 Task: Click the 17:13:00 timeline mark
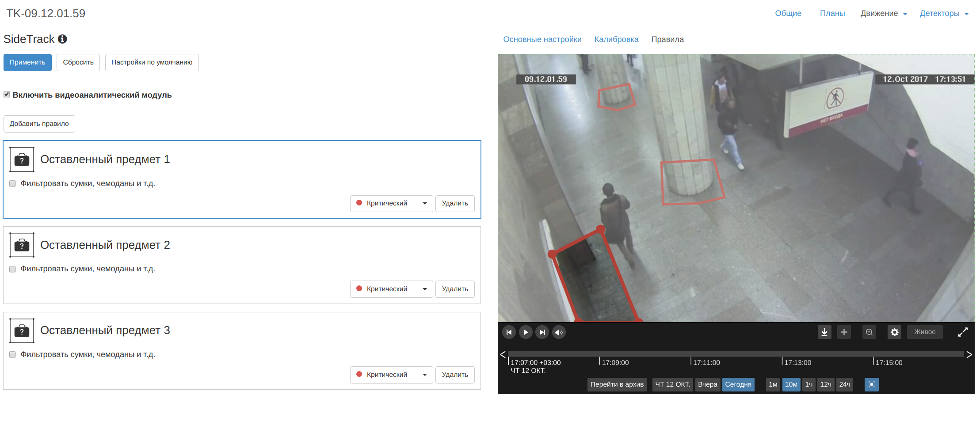pos(797,363)
